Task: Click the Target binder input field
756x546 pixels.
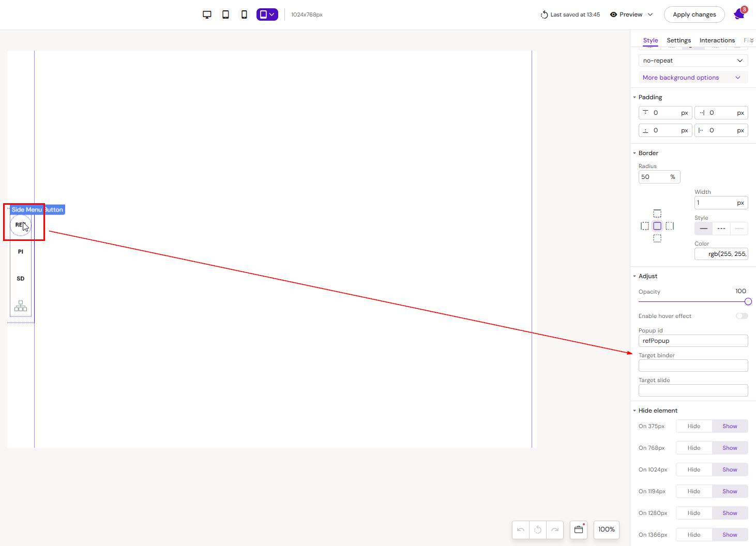Action: (x=693, y=366)
